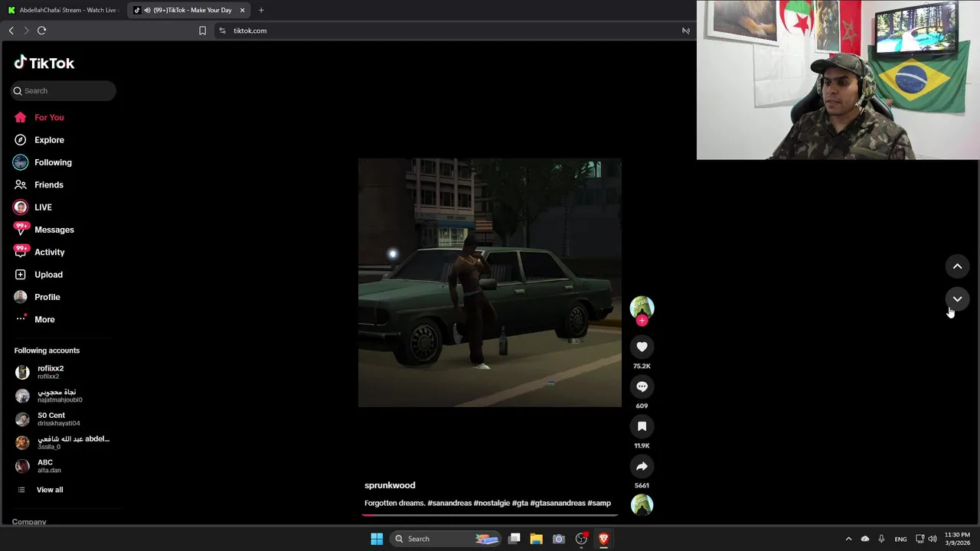Go to the next video with down chevron
This screenshot has width=980, height=551.
pyautogui.click(x=957, y=299)
